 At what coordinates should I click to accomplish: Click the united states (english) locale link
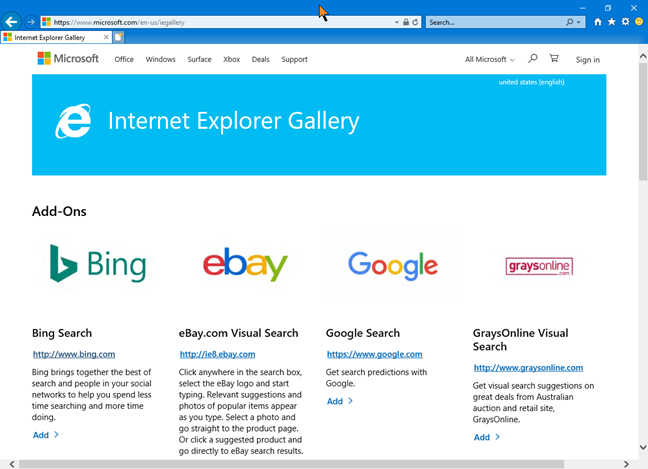(531, 82)
